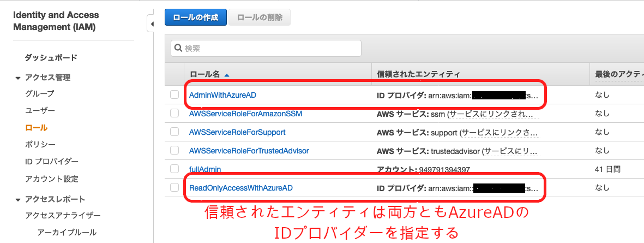This screenshot has width=644, height=243.
Task: Click the ロール名 sort ascending arrow
Action: click(x=227, y=75)
